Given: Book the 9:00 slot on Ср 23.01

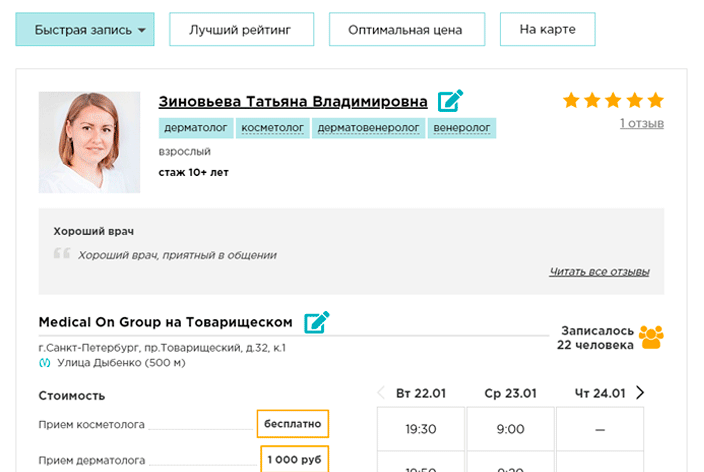Looking at the screenshot, I should click(x=510, y=429).
